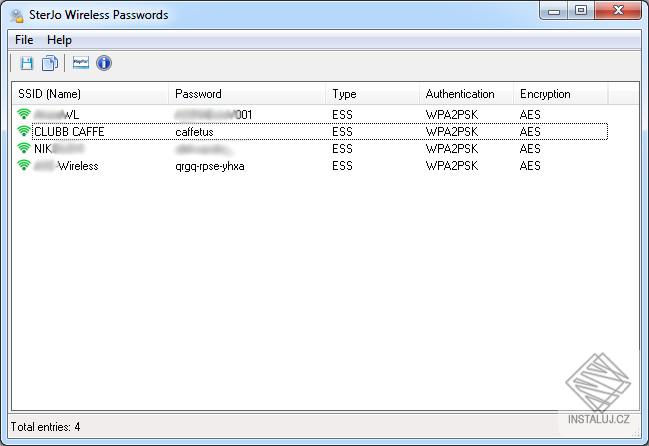This screenshot has height=446, width=649.
Task: Click the SterJo app icon in the title bar
Action: coord(17,15)
